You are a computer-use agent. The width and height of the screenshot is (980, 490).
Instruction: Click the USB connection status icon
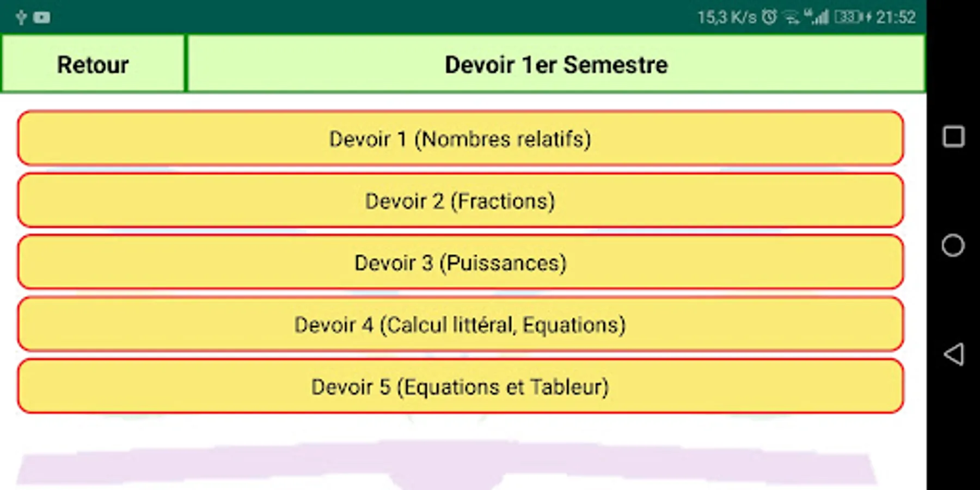click(x=21, y=17)
